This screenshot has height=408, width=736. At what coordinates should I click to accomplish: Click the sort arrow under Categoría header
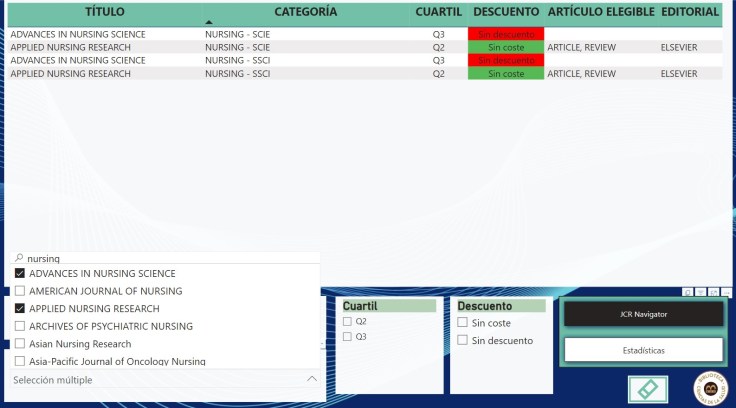coord(208,21)
